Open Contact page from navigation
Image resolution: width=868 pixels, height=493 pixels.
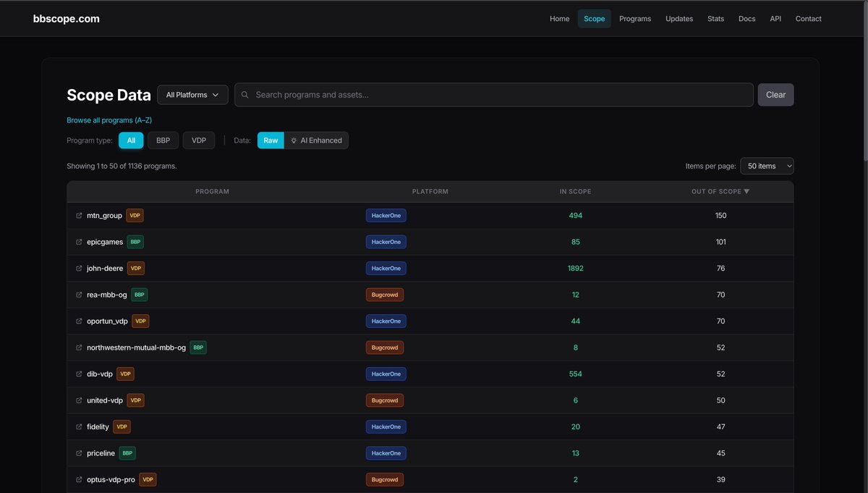(809, 19)
